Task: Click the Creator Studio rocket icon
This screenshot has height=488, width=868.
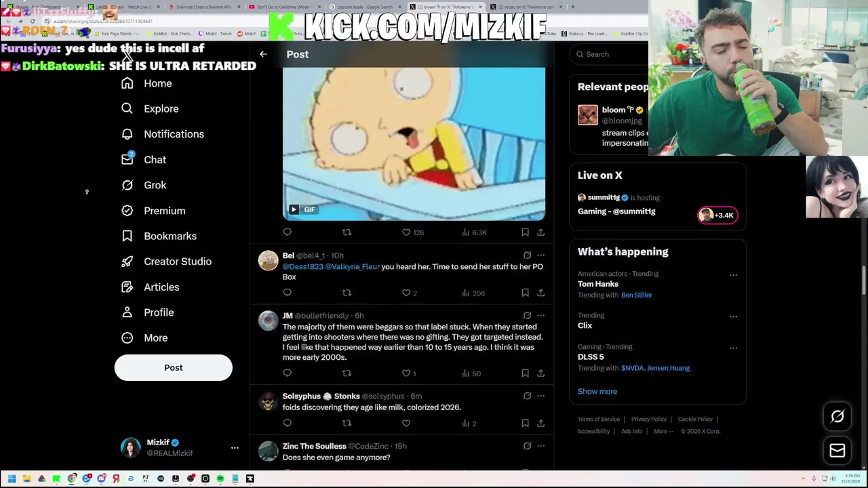Action: (127, 262)
